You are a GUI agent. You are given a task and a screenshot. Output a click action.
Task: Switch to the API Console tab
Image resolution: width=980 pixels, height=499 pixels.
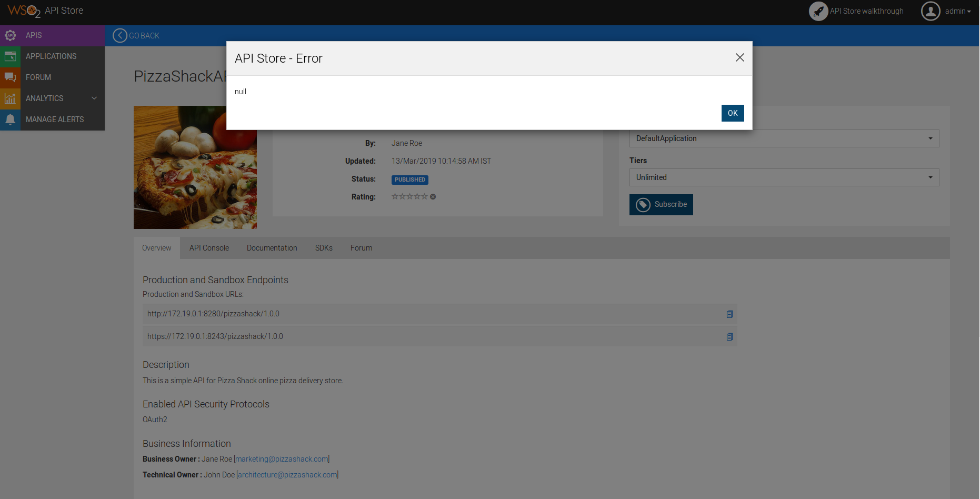[209, 248]
